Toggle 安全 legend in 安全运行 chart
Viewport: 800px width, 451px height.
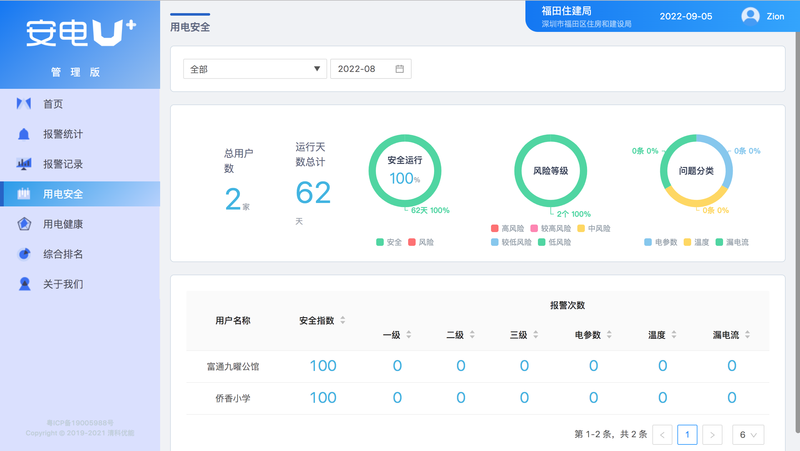(x=389, y=242)
